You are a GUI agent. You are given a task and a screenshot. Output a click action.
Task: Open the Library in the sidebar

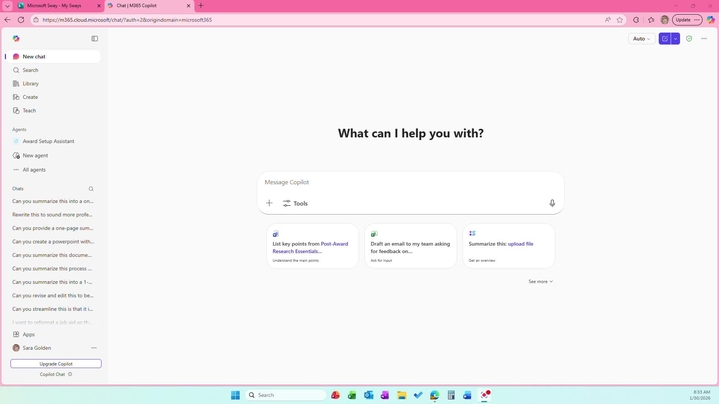[x=31, y=84]
